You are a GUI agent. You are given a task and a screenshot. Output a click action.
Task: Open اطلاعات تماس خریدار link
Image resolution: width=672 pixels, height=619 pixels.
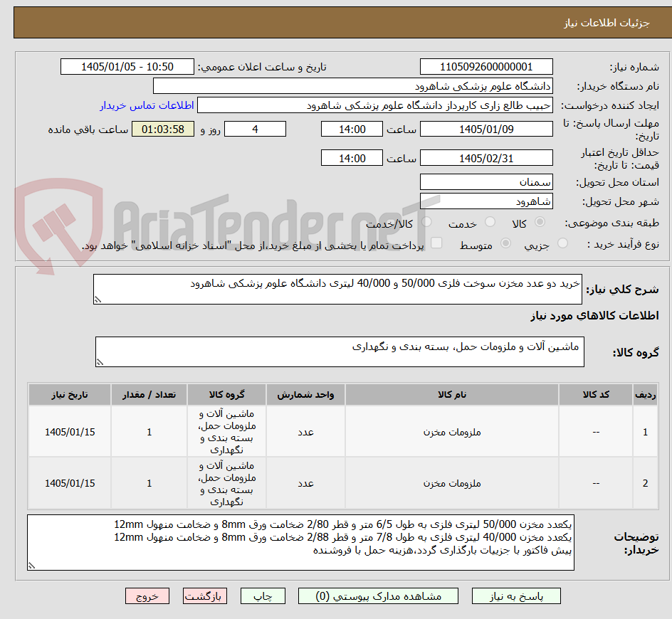pyautogui.click(x=147, y=105)
